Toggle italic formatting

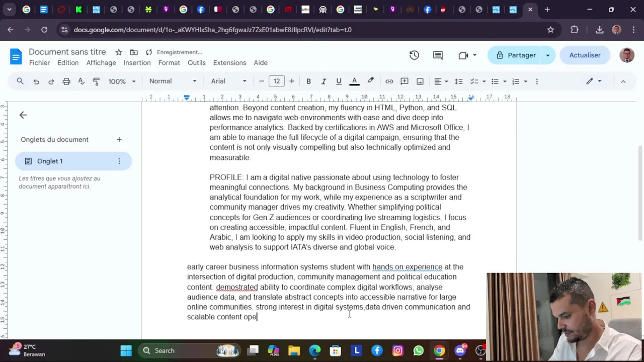(x=324, y=81)
